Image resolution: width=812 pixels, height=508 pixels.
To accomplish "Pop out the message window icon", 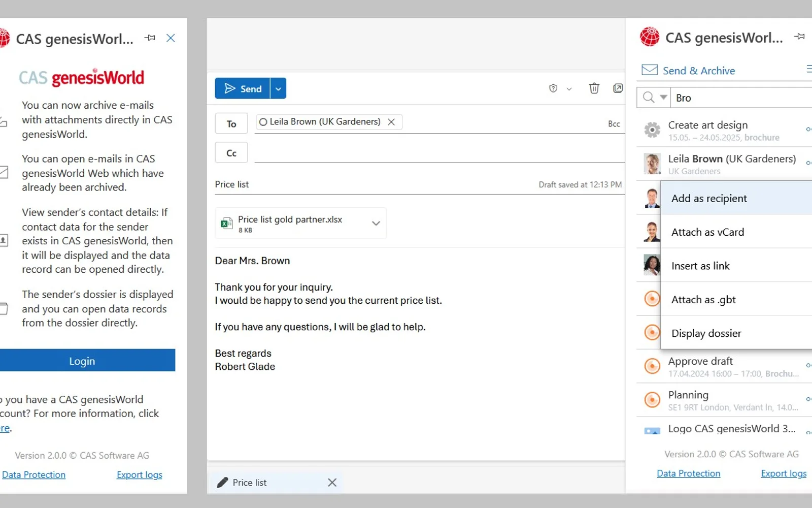I will pos(618,88).
